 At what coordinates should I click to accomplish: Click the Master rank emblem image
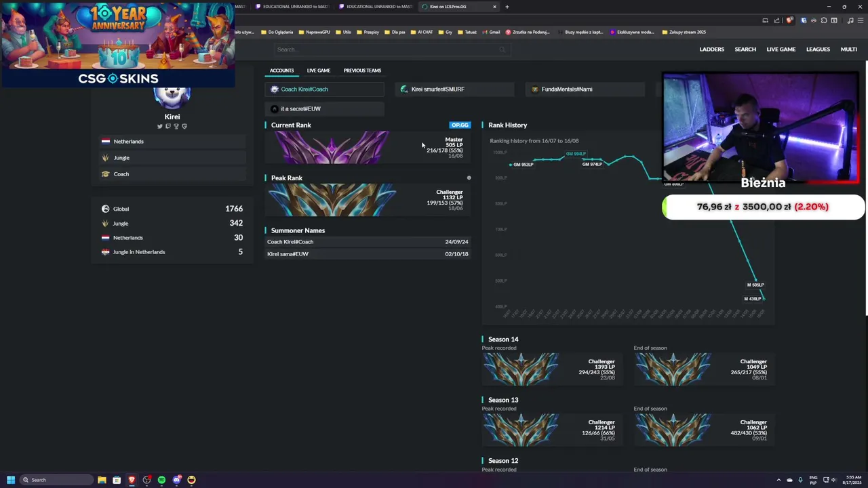(332, 147)
